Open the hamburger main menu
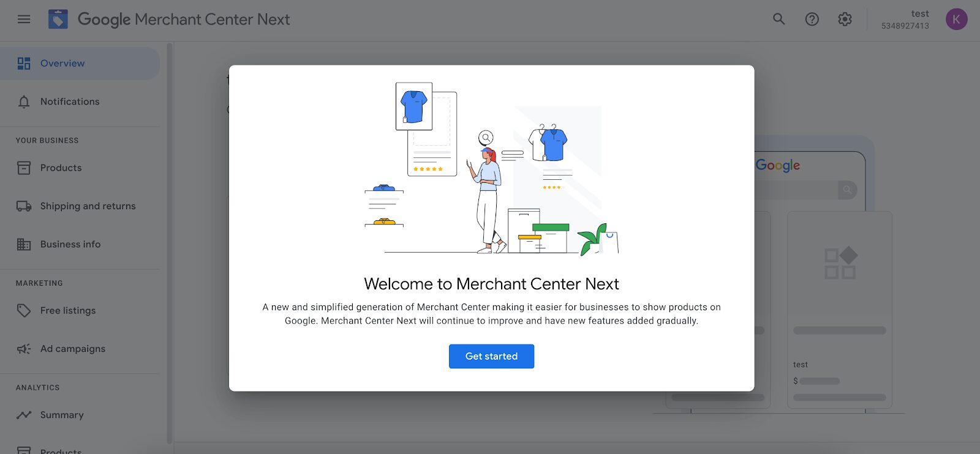The width and height of the screenshot is (980, 454). pos(24,20)
